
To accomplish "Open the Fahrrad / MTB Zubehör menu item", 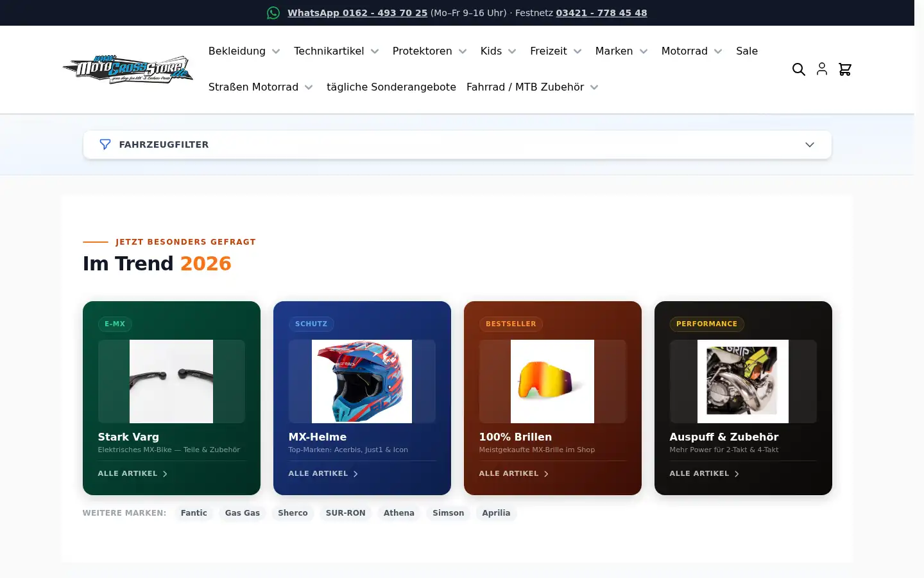I will 525,87.
